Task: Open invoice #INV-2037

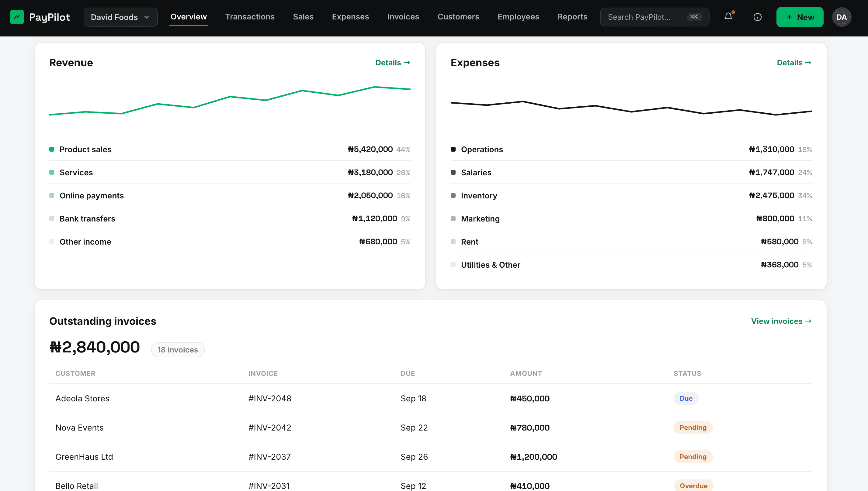Action: 269,457
